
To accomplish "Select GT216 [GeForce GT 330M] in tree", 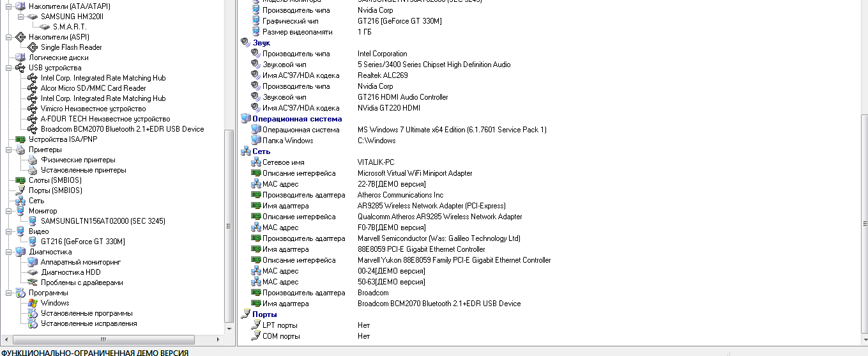I will pos(83,242).
